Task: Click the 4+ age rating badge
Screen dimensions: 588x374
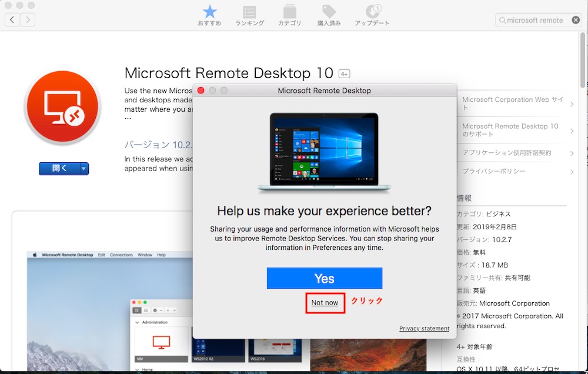Action: tap(344, 74)
